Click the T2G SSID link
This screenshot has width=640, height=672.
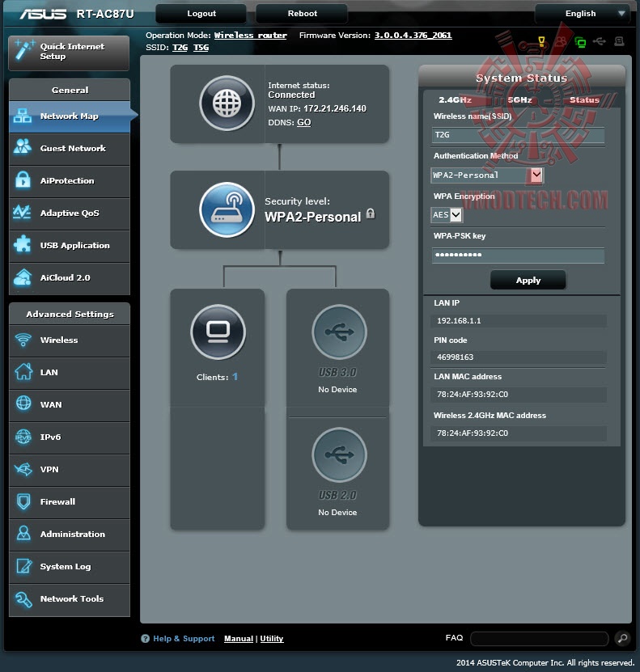(180, 48)
